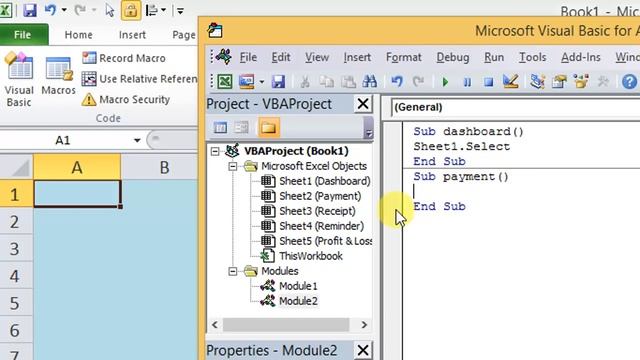The width and height of the screenshot is (640, 360).
Task: Click Redo arrow in Excel quick access toolbar
Action: tap(80, 10)
